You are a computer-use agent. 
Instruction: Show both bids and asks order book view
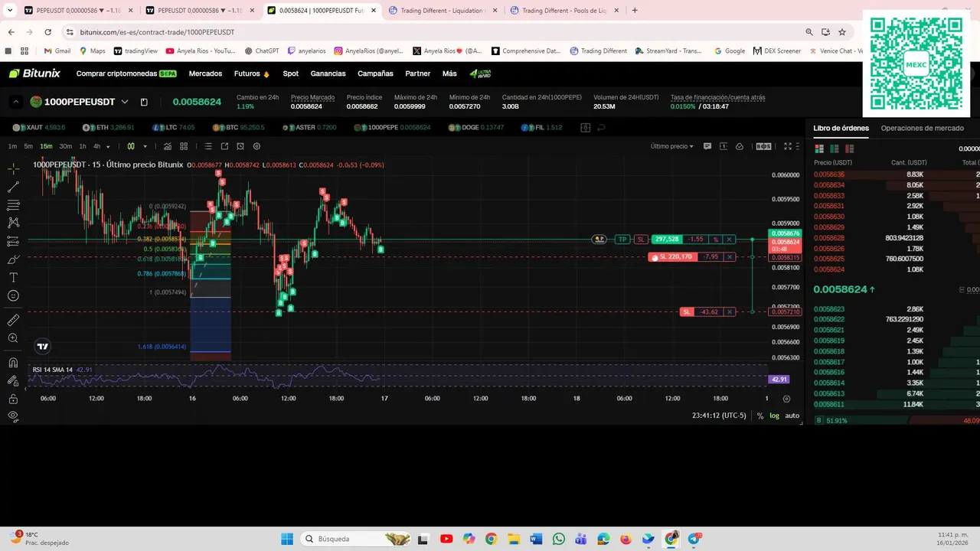[x=819, y=148]
